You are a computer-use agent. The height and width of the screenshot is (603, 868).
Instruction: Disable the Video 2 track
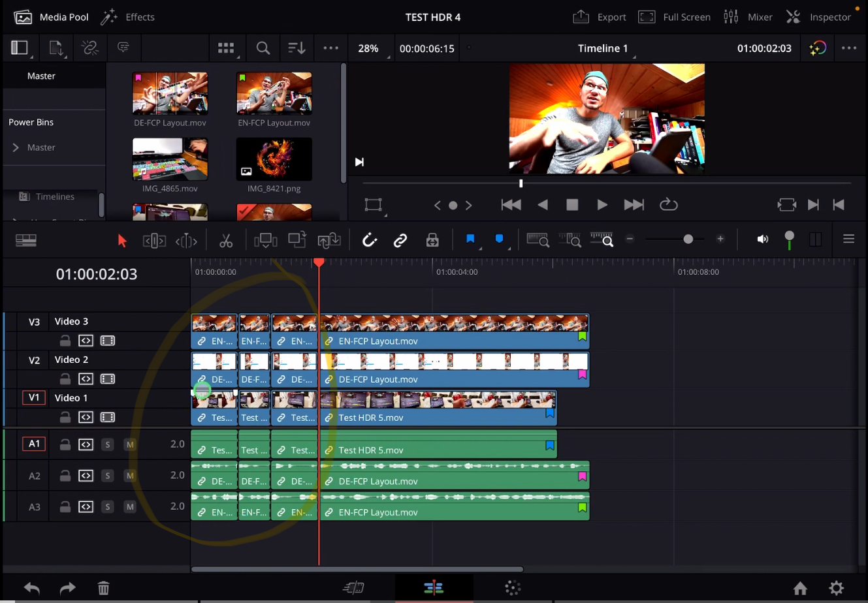click(x=108, y=379)
